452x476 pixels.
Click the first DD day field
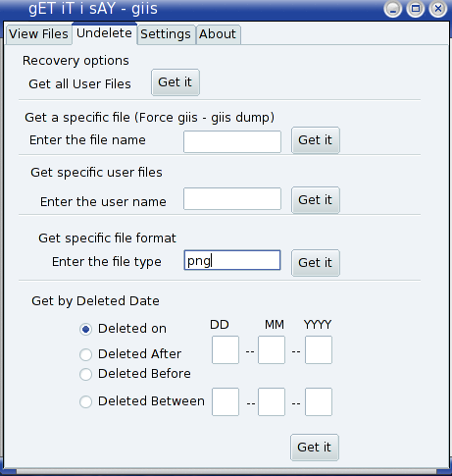pos(226,349)
